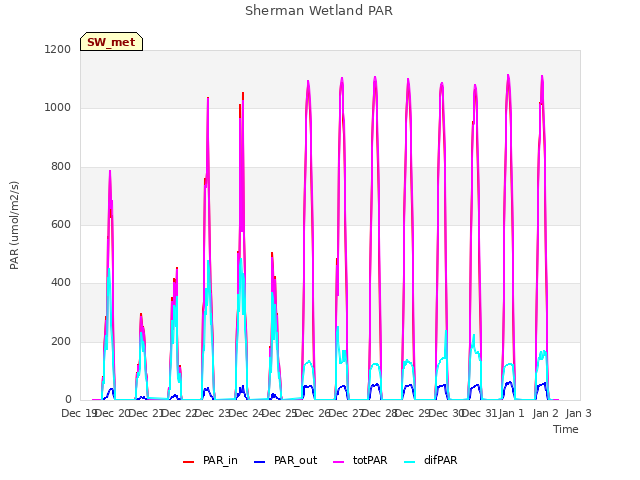Viewport: 640px width, 480px height.
Task: Click the 0 y-axis tick label
Action: pos(68,400)
